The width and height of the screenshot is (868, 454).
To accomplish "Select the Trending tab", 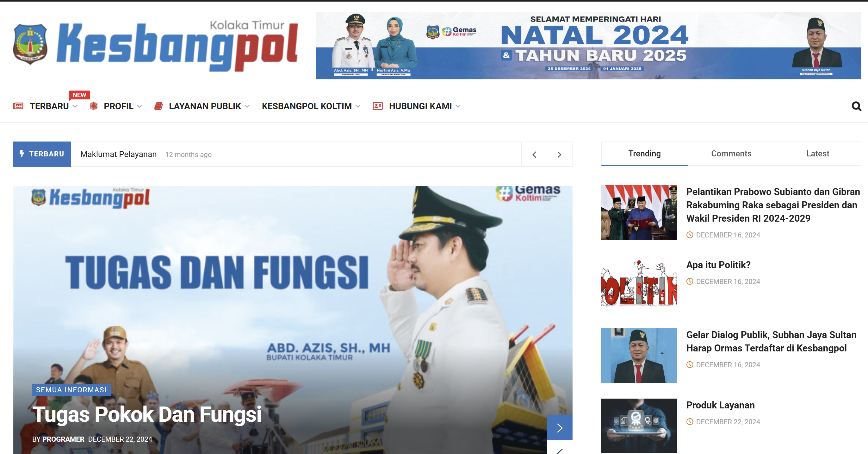I will (x=644, y=154).
